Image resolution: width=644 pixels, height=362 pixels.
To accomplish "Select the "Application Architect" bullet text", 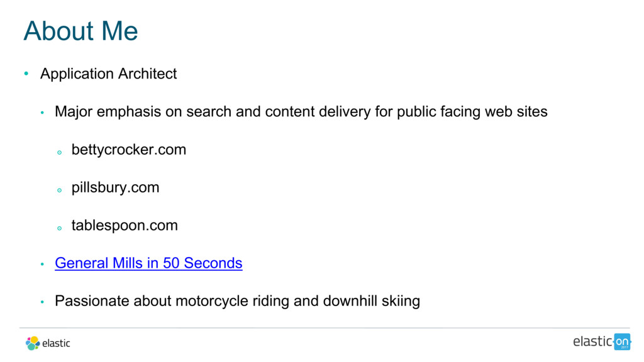I will pos(108,74).
